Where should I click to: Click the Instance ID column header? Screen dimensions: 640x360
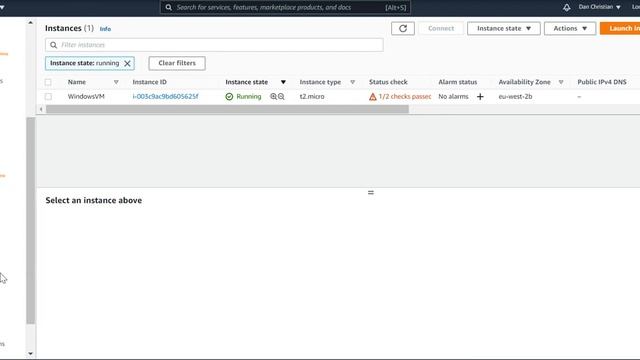pyautogui.click(x=149, y=82)
